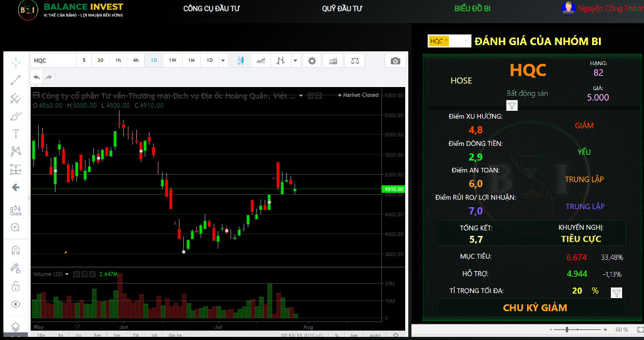Take a chart snapshot with camera icon
Screen dimensions: 644x340
click(x=395, y=61)
